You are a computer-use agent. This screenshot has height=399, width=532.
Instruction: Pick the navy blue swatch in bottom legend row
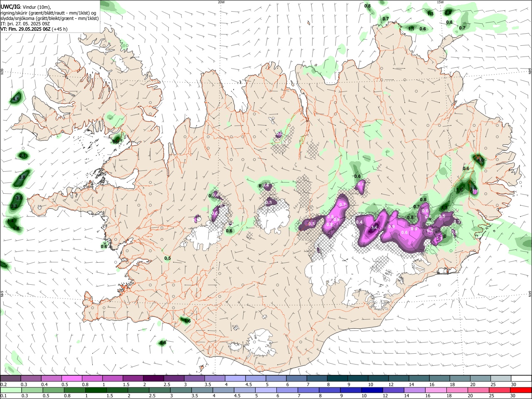(x=372, y=390)
